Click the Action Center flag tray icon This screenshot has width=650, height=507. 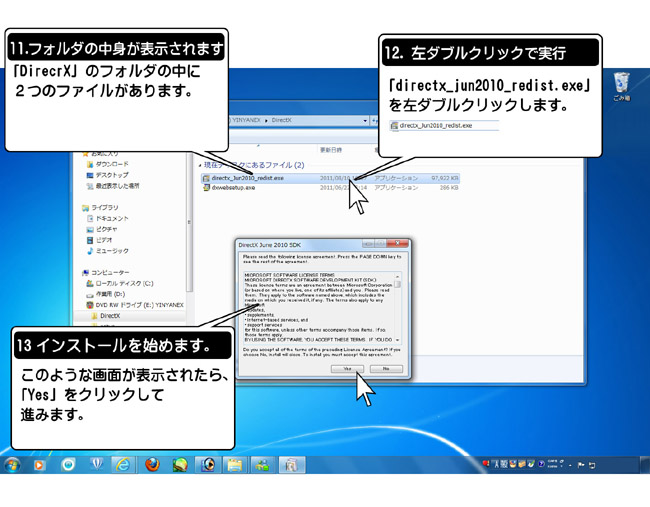point(581,465)
